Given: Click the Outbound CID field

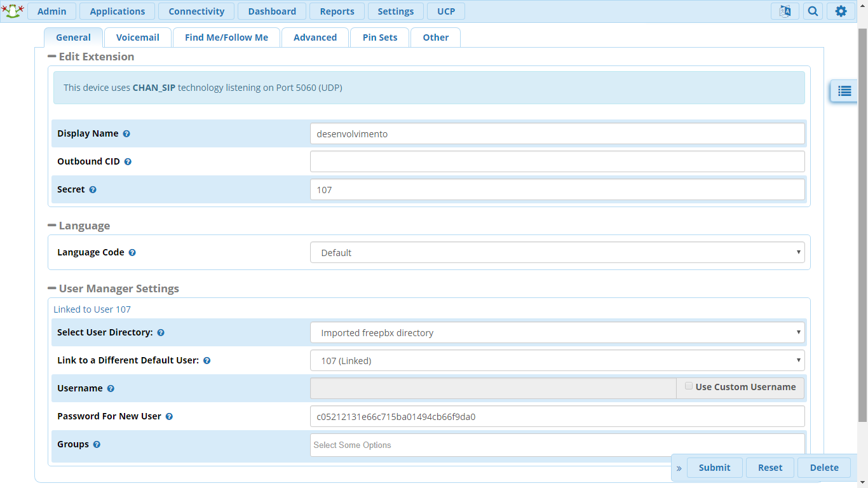Looking at the screenshot, I should click(x=557, y=161).
